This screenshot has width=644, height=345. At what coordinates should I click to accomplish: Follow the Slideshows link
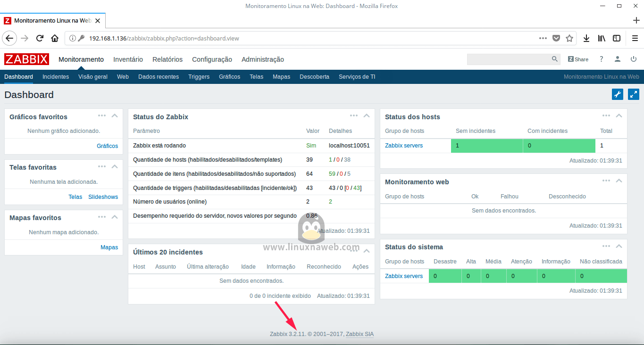(103, 197)
